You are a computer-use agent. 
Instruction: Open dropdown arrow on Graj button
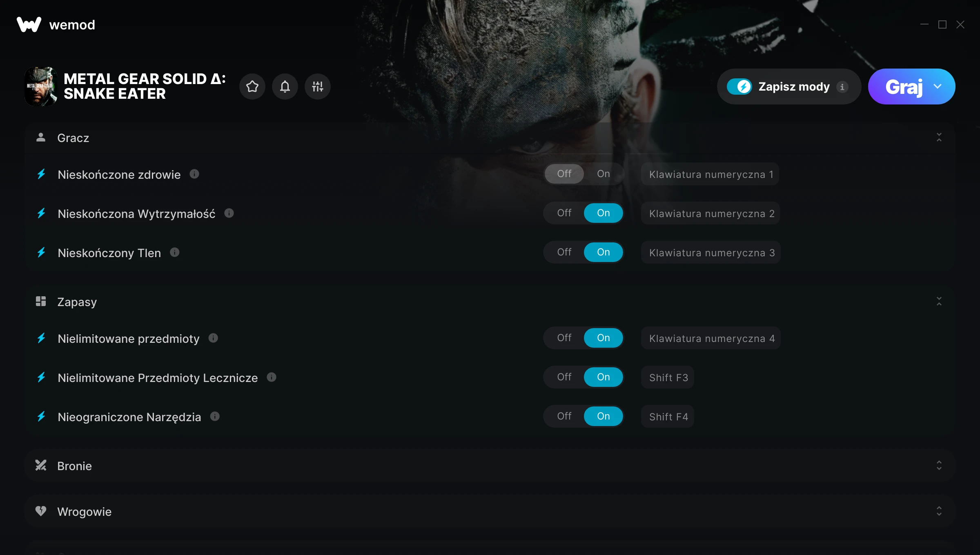click(938, 87)
